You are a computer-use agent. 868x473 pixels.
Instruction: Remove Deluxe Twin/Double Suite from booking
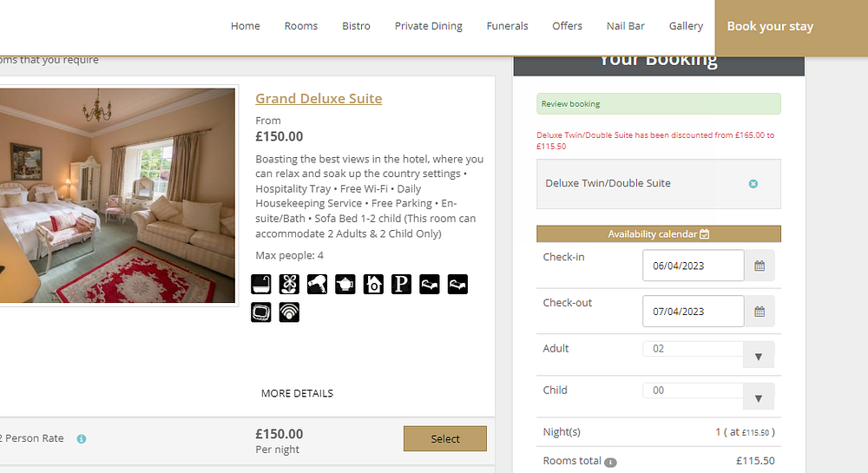[753, 184]
